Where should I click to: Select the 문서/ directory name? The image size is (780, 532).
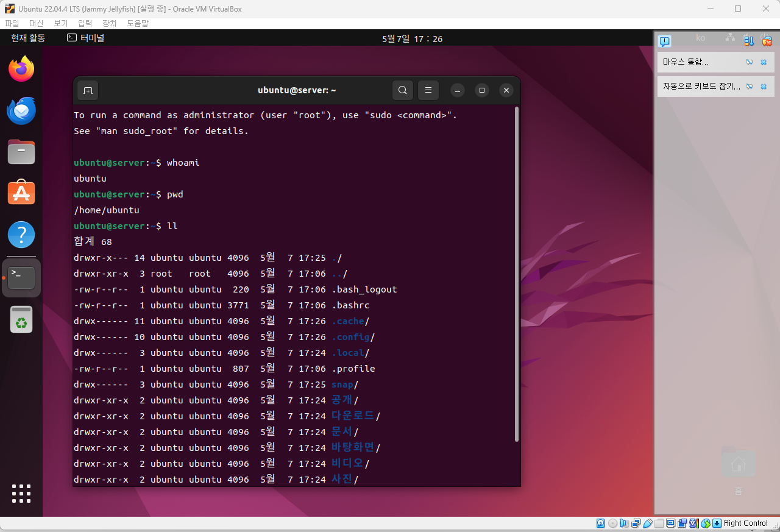click(x=345, y=432)
